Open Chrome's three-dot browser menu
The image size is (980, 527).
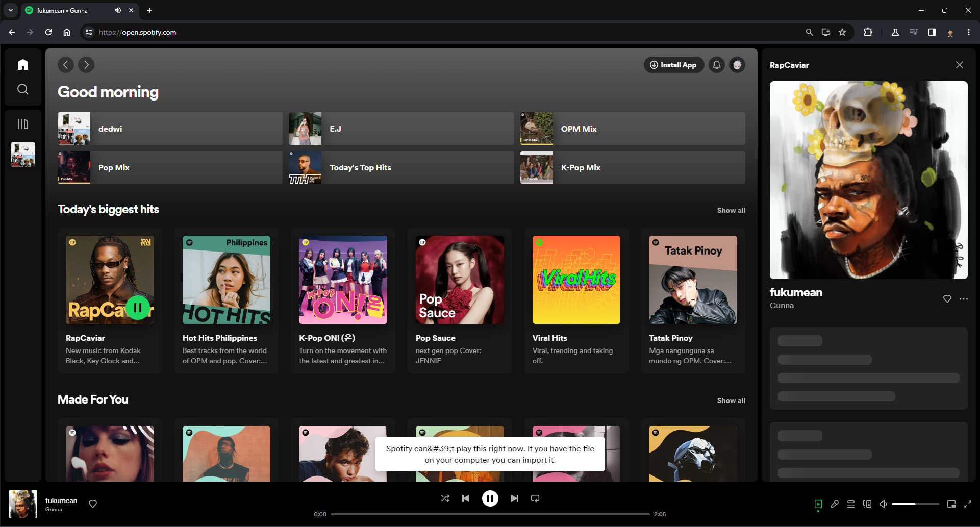969,32
